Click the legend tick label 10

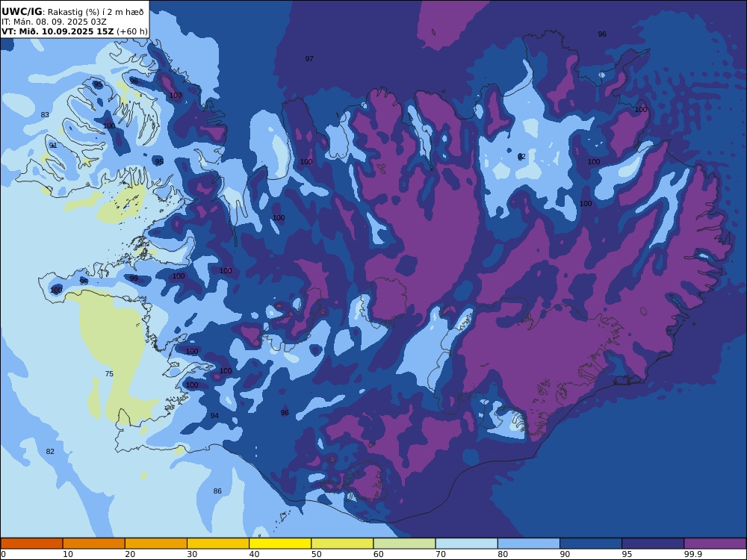click(68, 554)
